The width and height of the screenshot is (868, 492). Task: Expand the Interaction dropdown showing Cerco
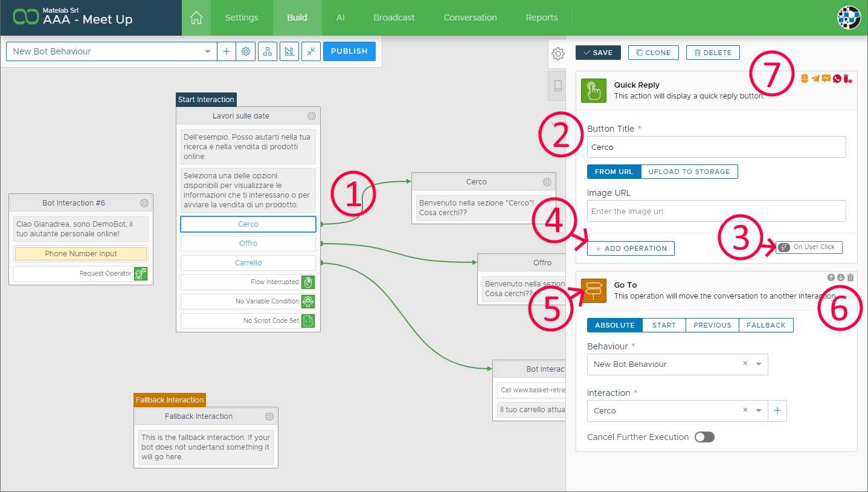coord(759,411)
